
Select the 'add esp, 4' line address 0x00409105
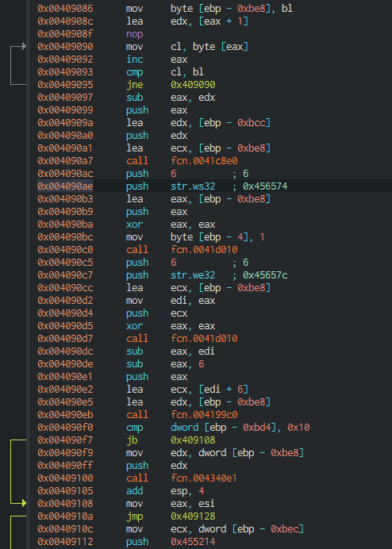click(x=65, y=491)
